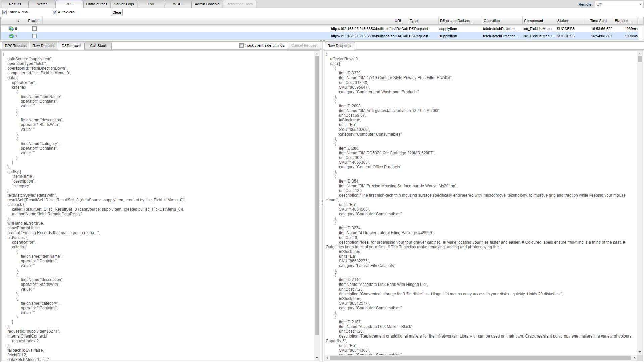This screenshot has width=644, height=362.
Task: Click the RPC transaction icon in row 1
Action: pos(11,36)
